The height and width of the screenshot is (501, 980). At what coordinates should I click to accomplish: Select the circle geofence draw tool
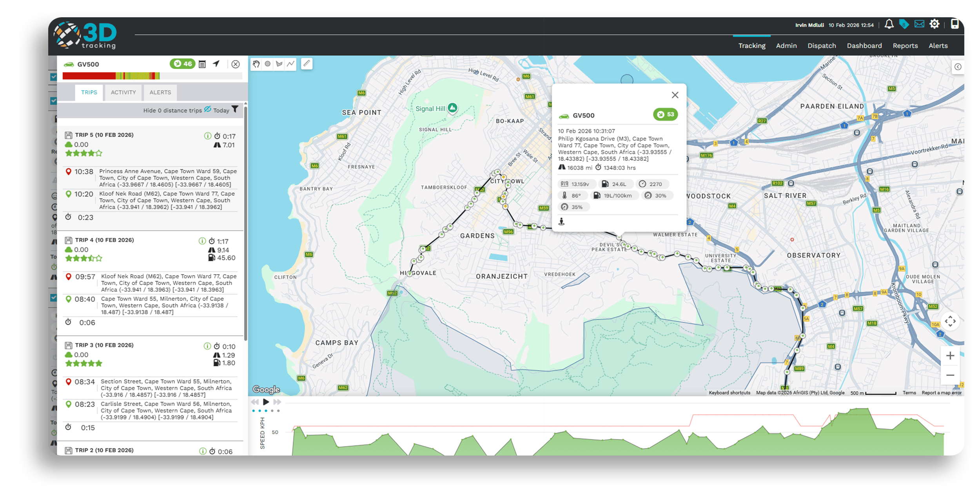click(x=268, y=64)
